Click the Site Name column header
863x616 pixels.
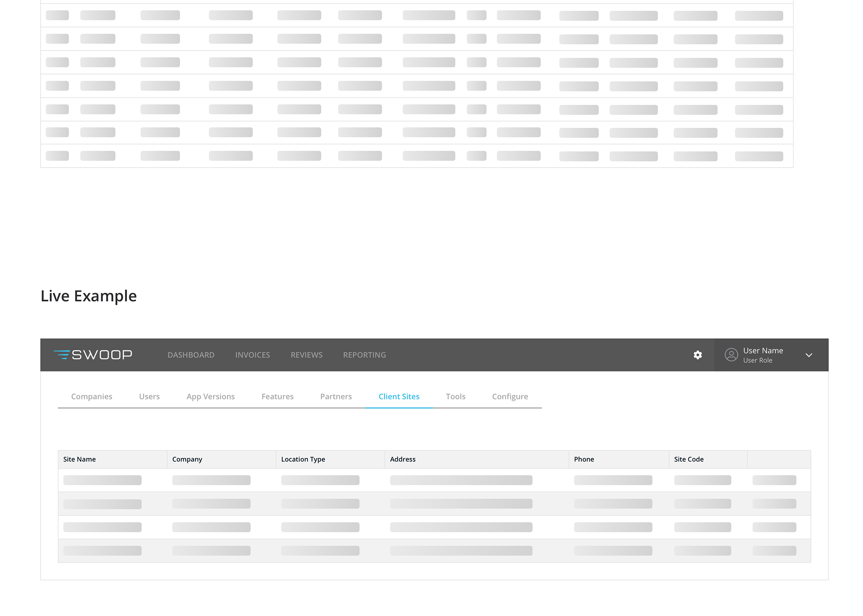113,459
